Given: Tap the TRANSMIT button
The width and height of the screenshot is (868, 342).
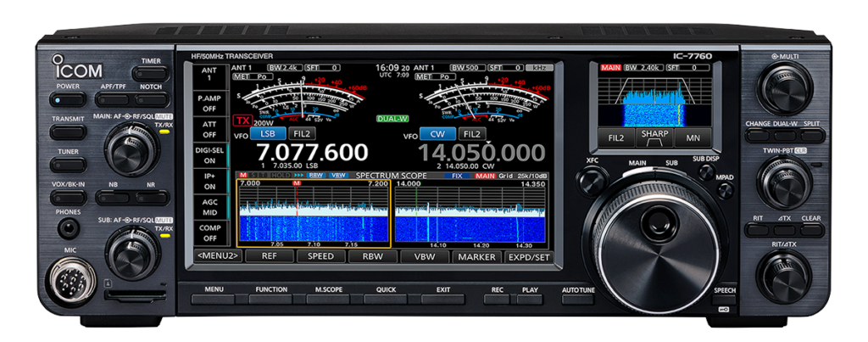Looking at the screenshot, I should 68,132.
